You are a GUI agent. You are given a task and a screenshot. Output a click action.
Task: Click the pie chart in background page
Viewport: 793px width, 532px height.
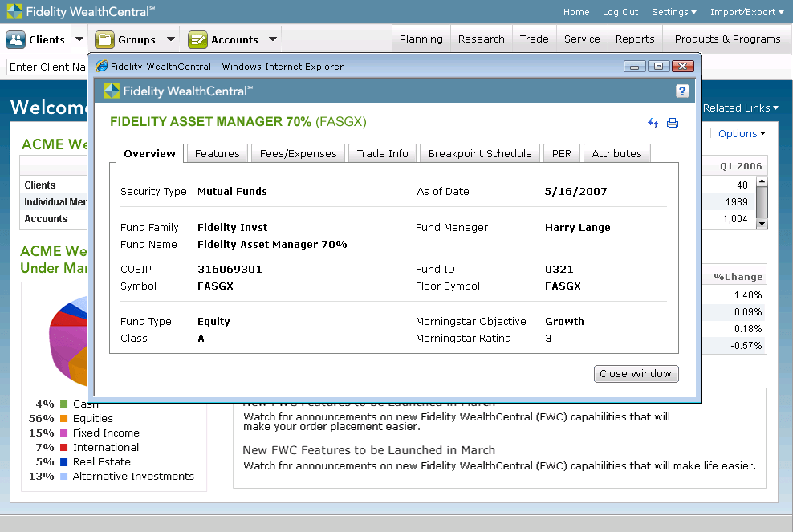[x=68, y=342]
